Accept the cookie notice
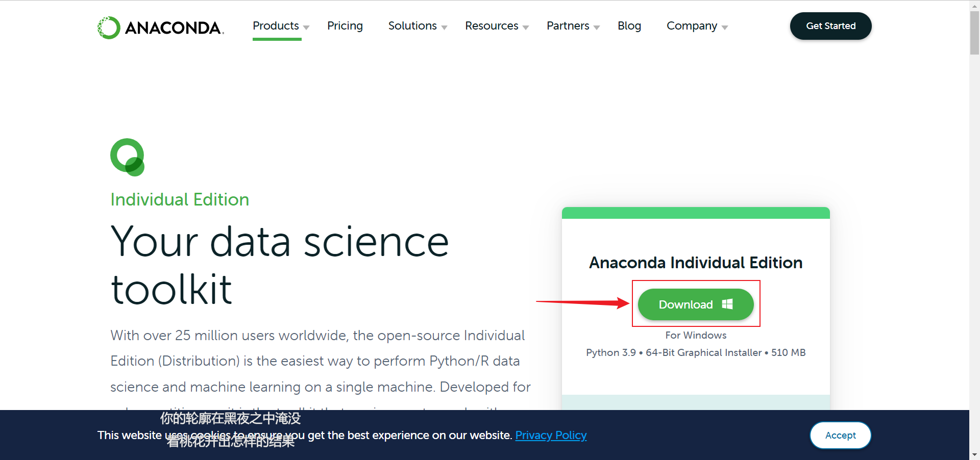Image resolution: width=980 pixels, height=460 pixels. click(840, 435)
